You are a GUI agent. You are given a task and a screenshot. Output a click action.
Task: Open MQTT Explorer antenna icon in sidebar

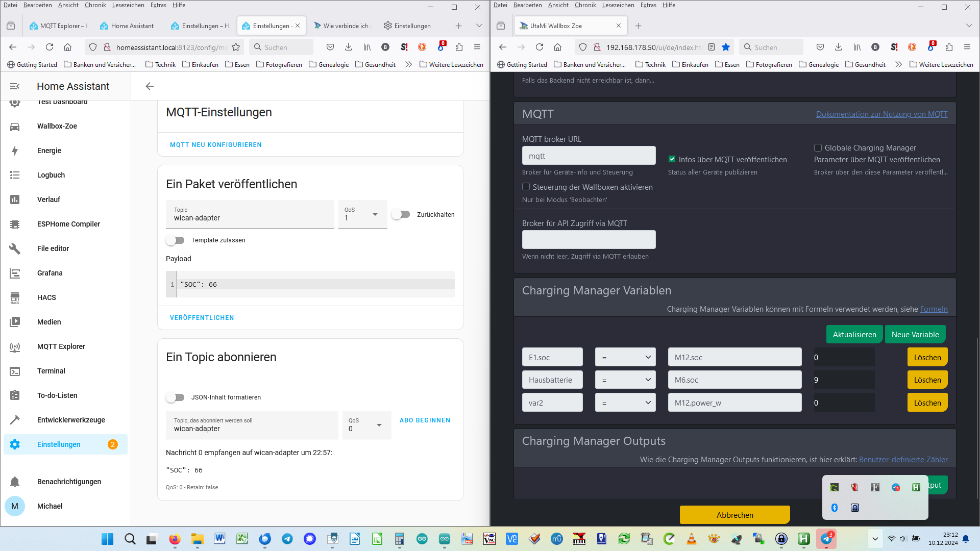point(15,347)
